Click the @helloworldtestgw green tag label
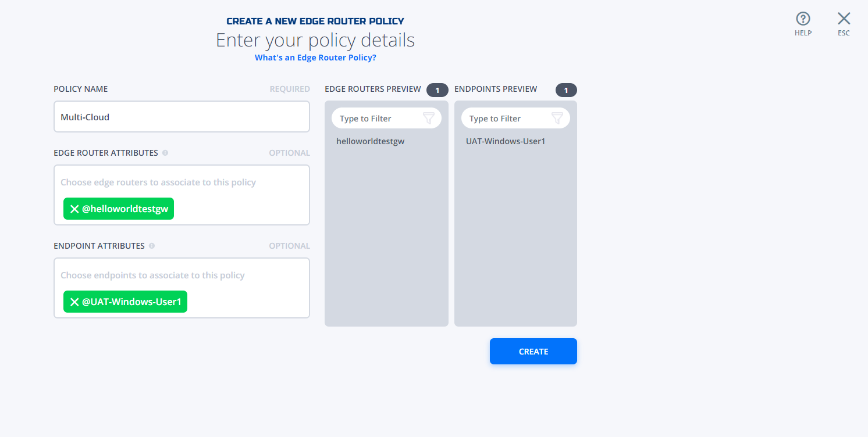Image resolution: width=868 pixels, height=437 pixels. coord(125,209)
